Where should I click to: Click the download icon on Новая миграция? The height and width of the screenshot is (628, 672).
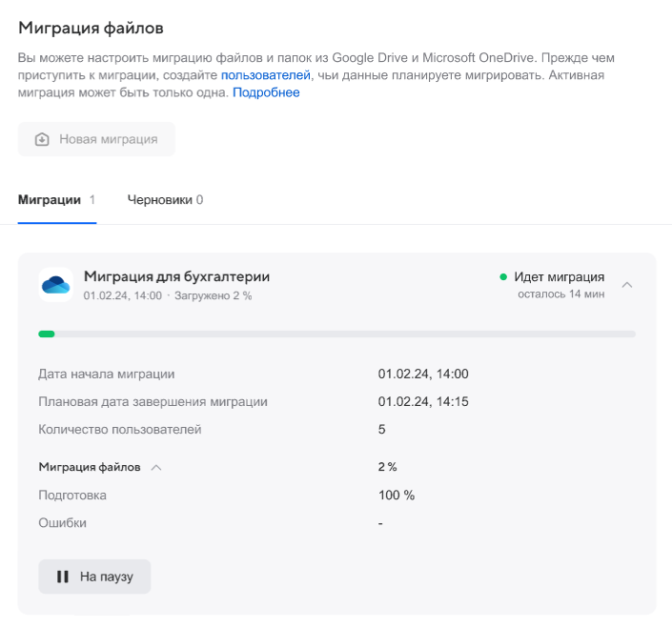click(x=42, y=139)
